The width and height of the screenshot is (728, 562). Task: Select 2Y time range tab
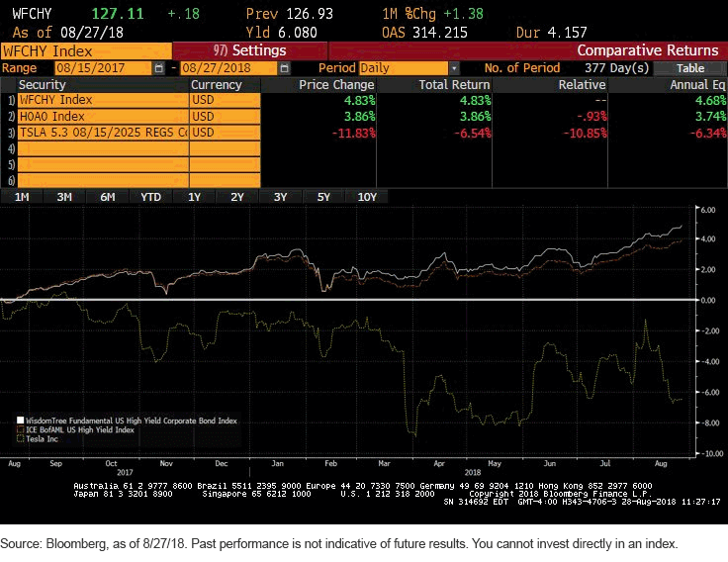(237, 197)
